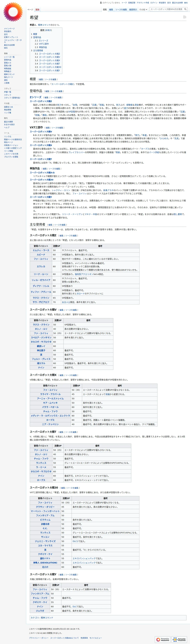The width and height of the screenshot is (190, 644).
Task: Open シリーズ一覧 in the sidebar
Action: (x=9, y=57)
